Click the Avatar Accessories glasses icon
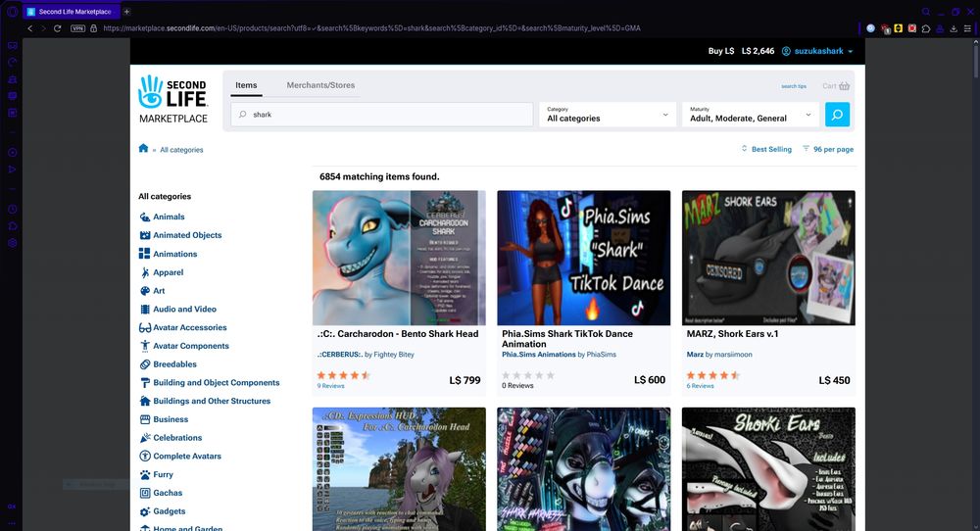 click(x=144, y=327)
